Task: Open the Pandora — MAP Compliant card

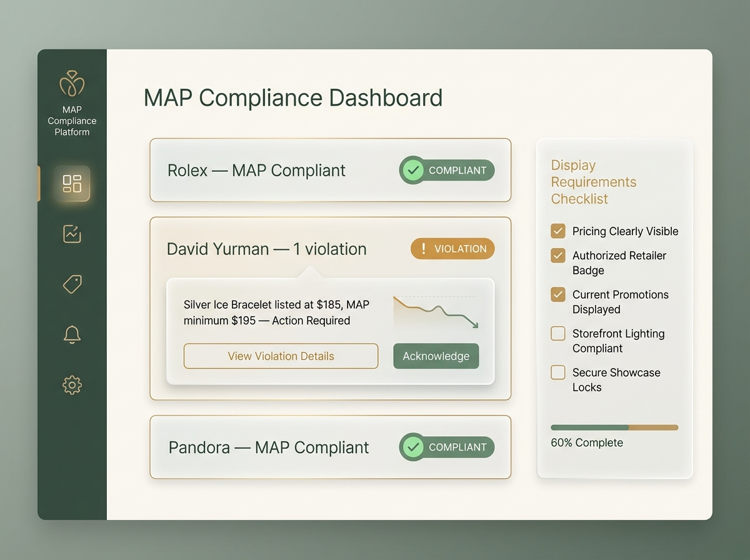Action: point(331,447)
